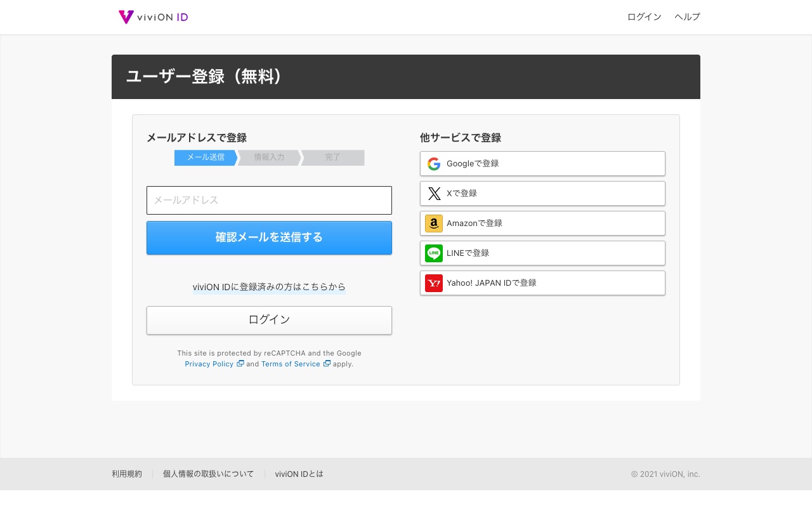The image size is (812, 508).
Task: Click the Amazon logo icon
Action: pos(434,224)
